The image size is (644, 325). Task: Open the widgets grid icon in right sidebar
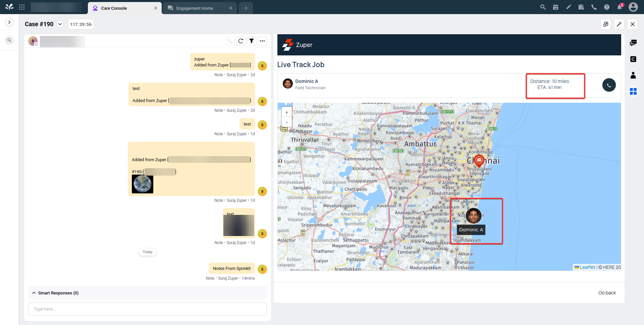pyautogui.click(x=633, y=91)
